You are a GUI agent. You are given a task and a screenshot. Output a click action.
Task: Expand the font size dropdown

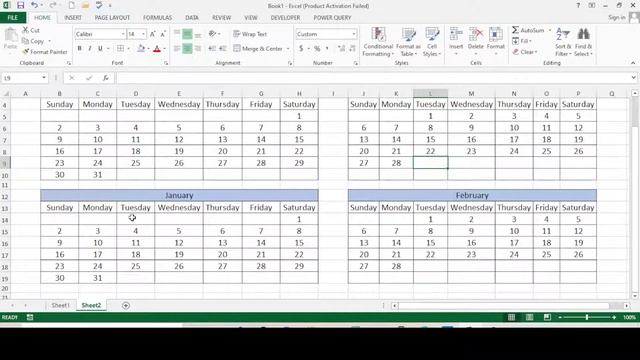(x=143, y=34)
